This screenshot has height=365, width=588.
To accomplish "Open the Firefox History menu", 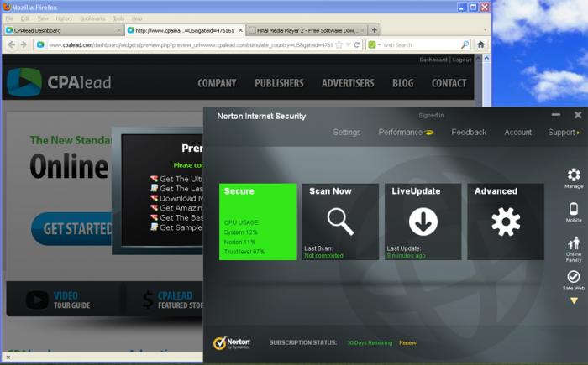I will click(64, 18).
